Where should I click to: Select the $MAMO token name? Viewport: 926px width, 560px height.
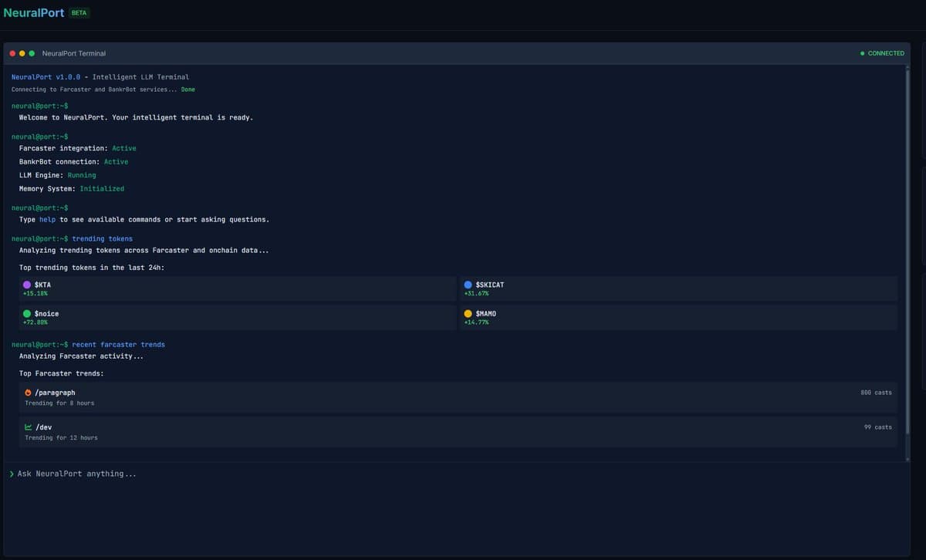coord(485,314)
